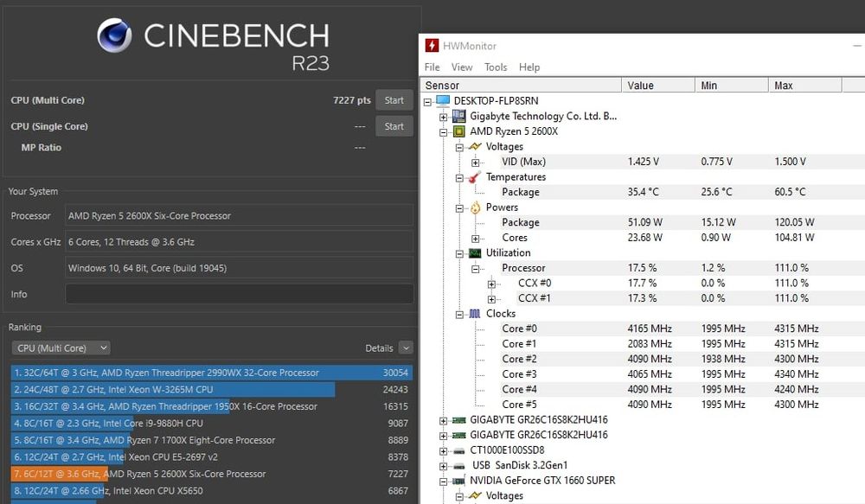Collapse the DESKTOP-FLP8SRN root node

[427, 101]
